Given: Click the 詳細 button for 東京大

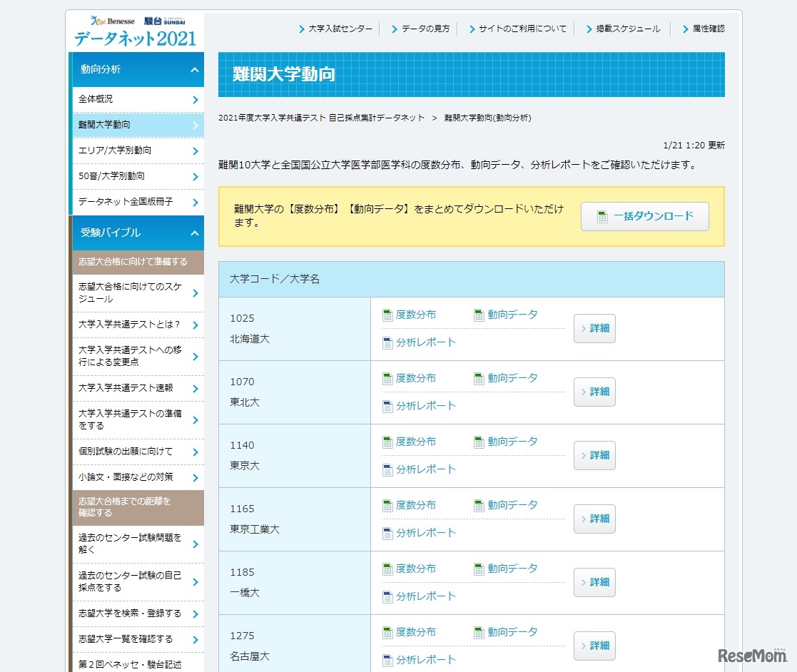Looking at the screenshot, I should [594, 455].
